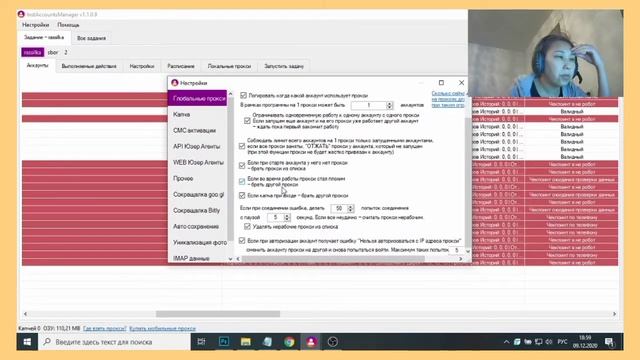Open 'Купить мобильные прокси' link
640x360 pixels.
162,328
